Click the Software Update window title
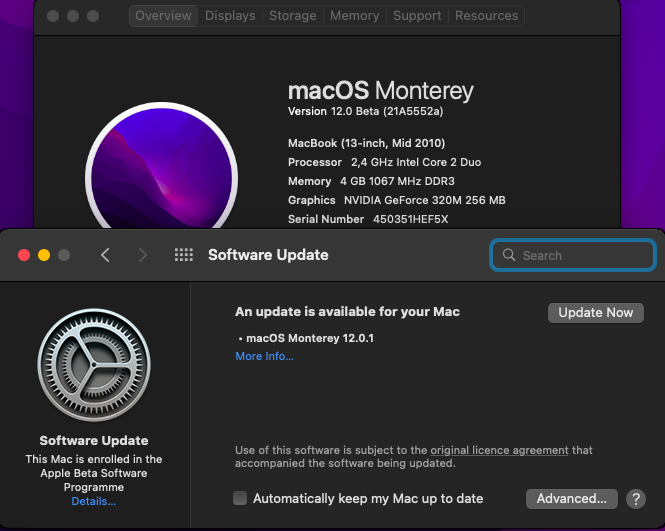Screen dimensions: 665x531 [268, 255]
